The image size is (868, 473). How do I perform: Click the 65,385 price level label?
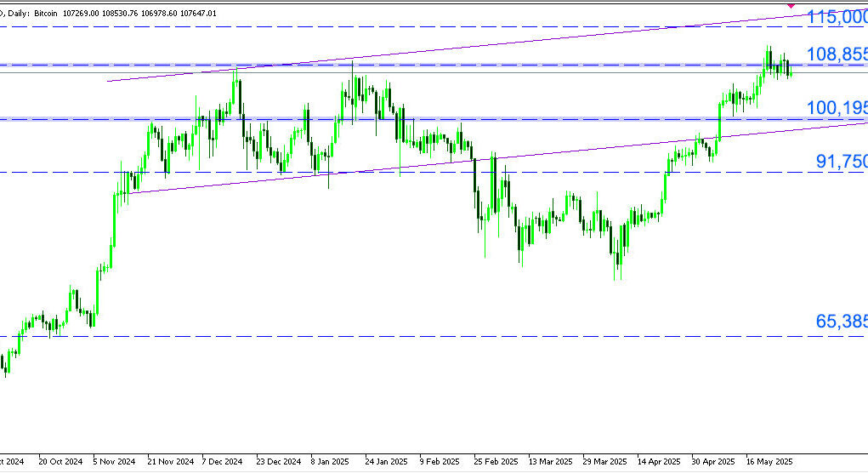click(x=841, y=322)
